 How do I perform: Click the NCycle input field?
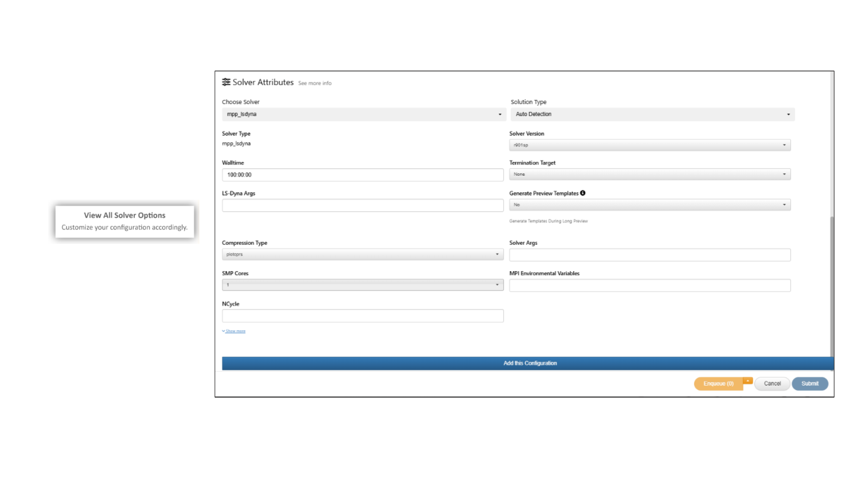click(x=363, y=316)
